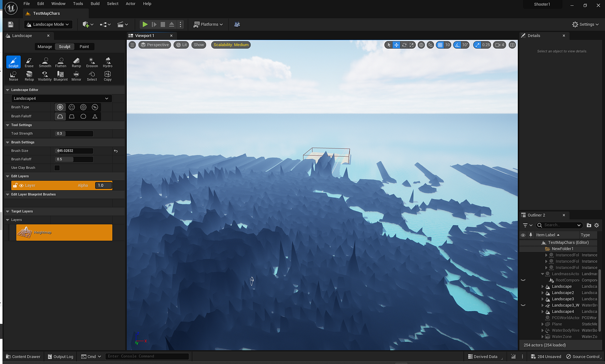The width and height of the screenshot is (605, 364).
Task: Open the File menu
Action: click(27, 4)
